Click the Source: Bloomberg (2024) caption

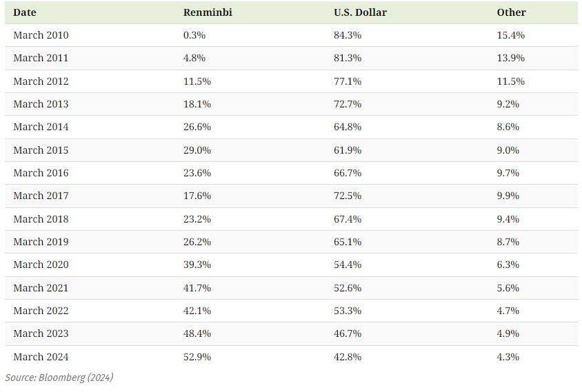tap(59, 378)
